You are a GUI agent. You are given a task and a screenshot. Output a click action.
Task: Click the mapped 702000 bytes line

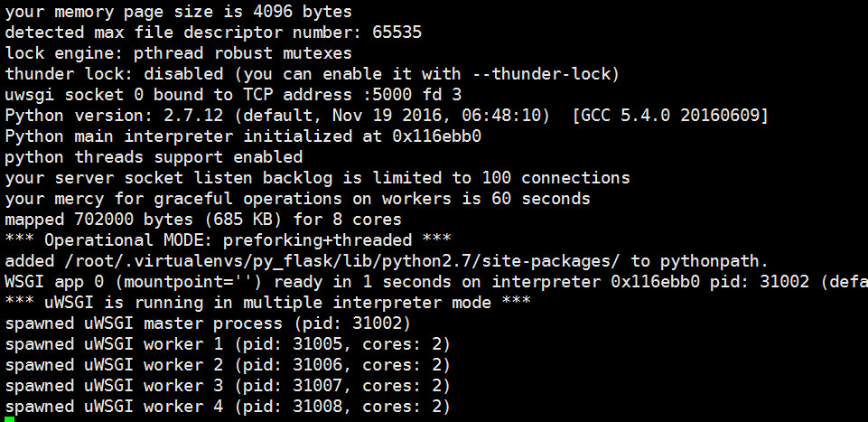point(203,220)
